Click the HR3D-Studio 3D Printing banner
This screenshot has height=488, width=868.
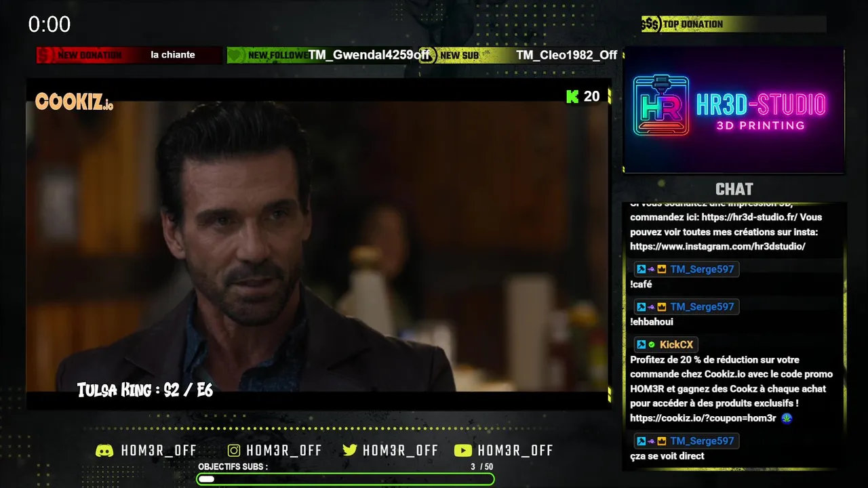point(734,110)
